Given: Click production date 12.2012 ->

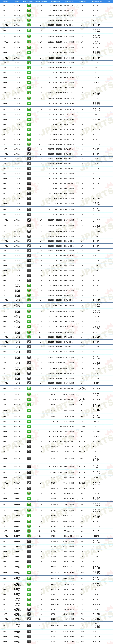Looking at the screenshot, I should click(55, 589).
